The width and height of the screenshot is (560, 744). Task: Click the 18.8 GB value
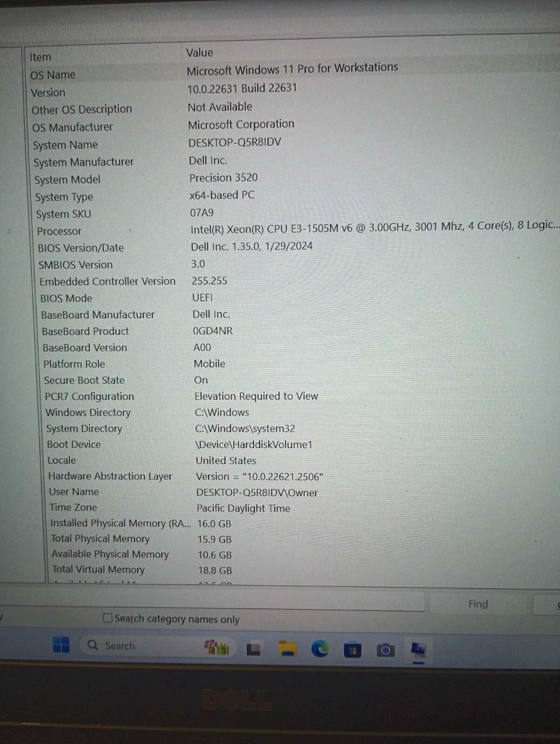point(215,570)
